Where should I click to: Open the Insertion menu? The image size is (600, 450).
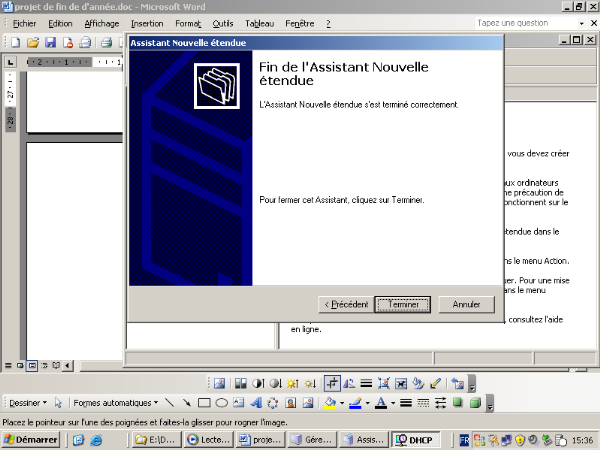point(147,23)
